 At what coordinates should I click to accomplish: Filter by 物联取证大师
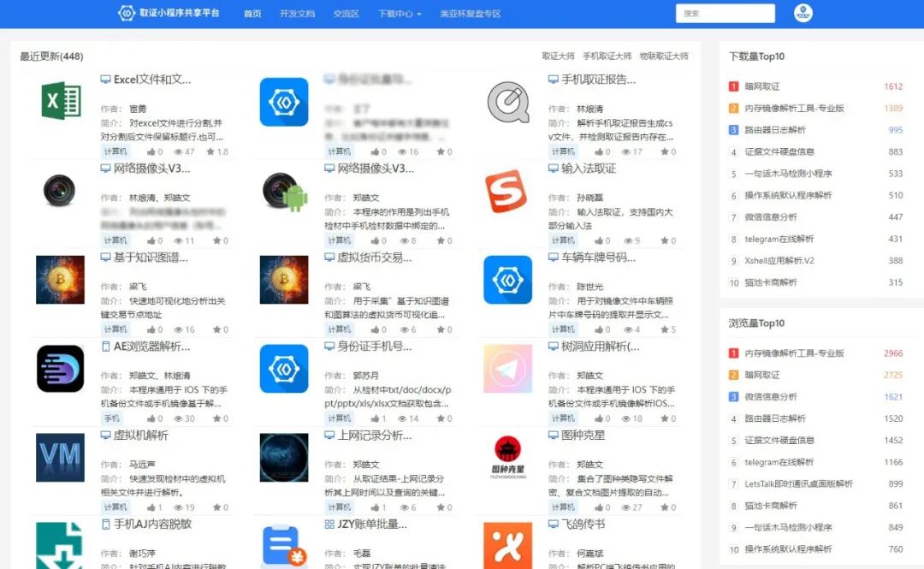coord(664,56)
